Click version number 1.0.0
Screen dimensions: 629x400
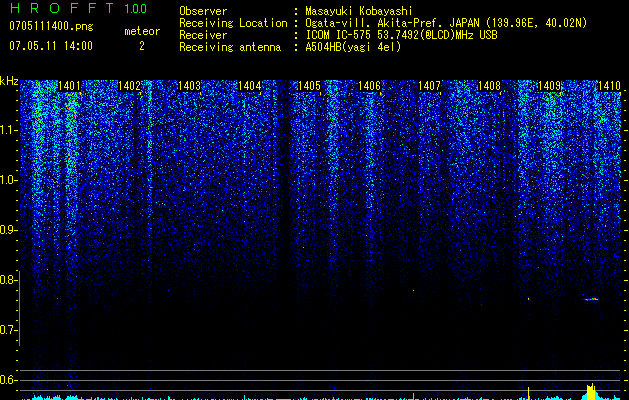coord(135,8)
